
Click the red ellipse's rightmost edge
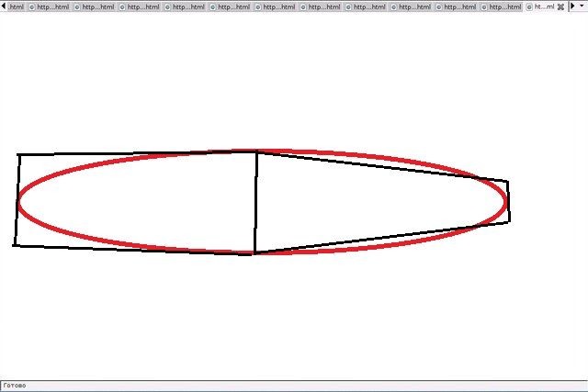pos(506,201)
